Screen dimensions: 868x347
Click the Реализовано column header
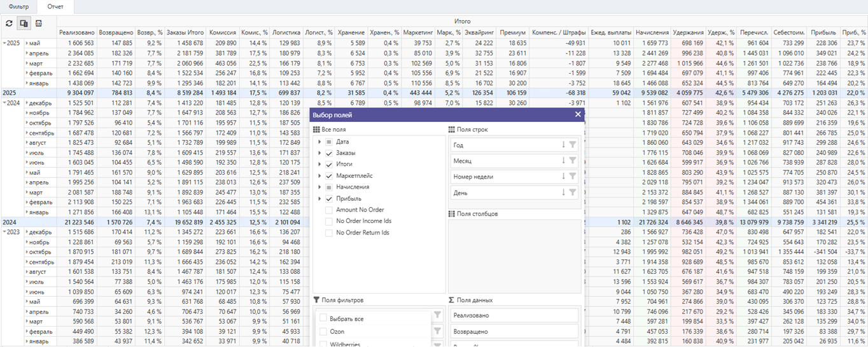pyautogui.click(x=77, y=32)
